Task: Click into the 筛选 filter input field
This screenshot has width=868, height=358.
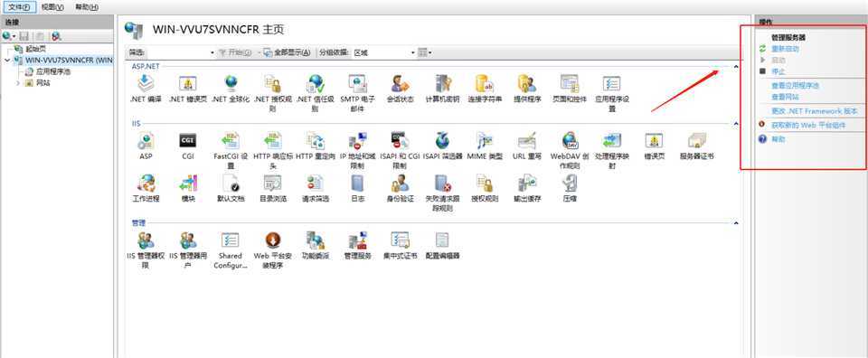Action: coord(180,52)
